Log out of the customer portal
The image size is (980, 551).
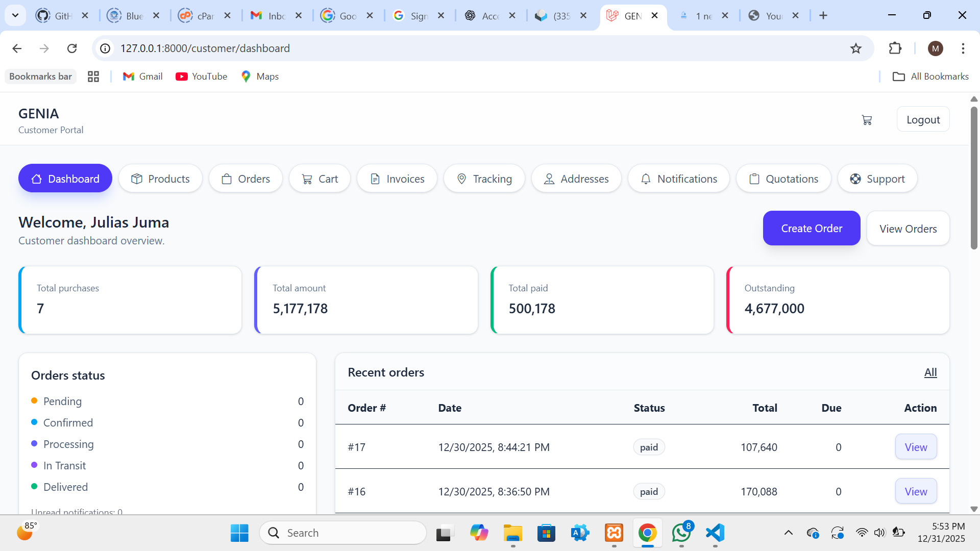[923, 119]
